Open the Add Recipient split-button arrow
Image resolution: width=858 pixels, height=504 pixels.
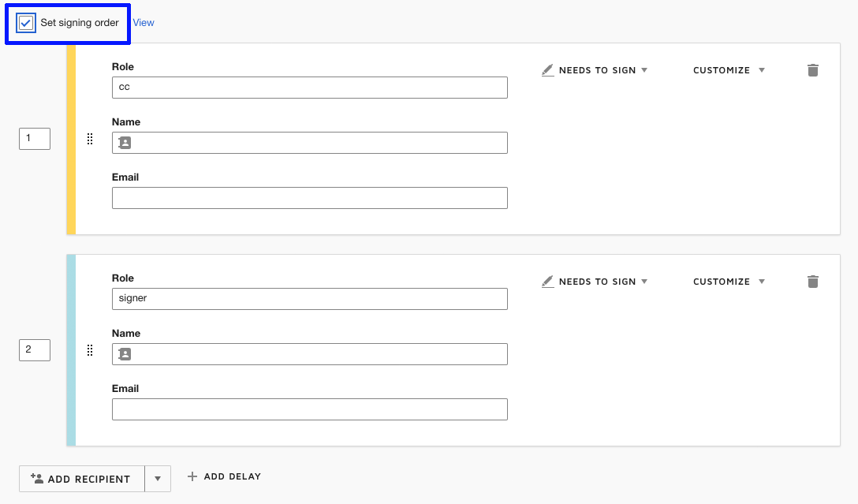pos(158,479)
